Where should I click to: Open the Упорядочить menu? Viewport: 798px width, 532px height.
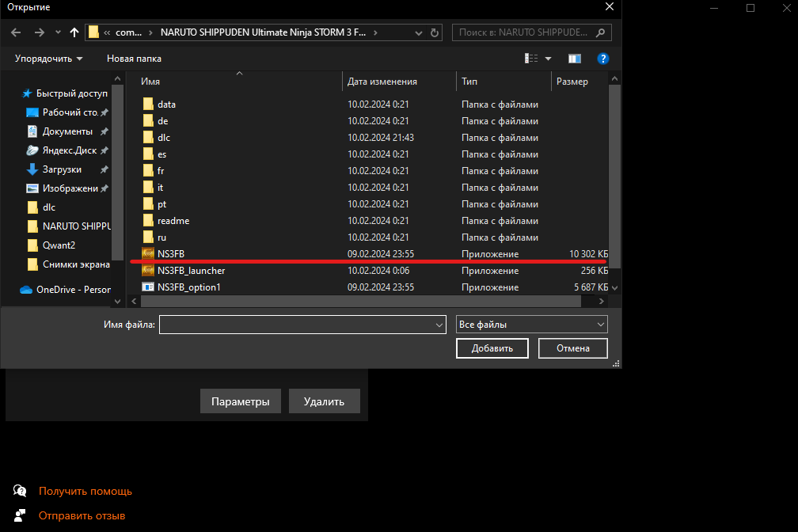[x=48, y=59]
